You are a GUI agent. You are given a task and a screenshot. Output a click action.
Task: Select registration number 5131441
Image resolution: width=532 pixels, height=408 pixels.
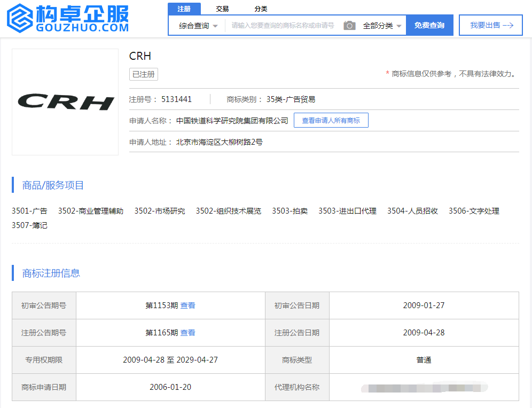176,99
